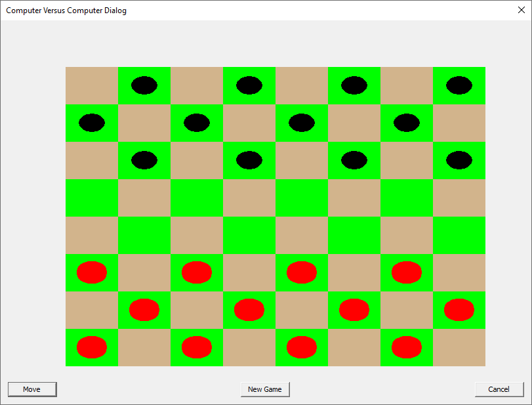
Task: Select the black piece in the top-right corner
Action: [459, 85]
